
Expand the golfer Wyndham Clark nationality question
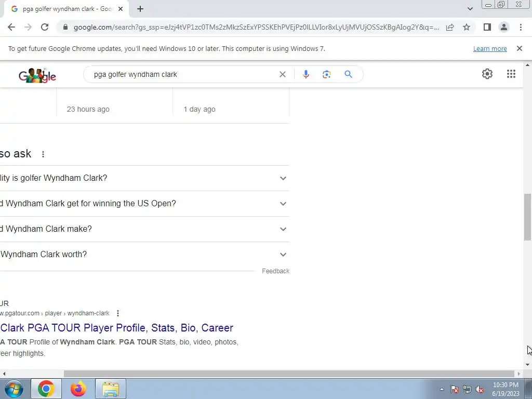click(144, 178)
